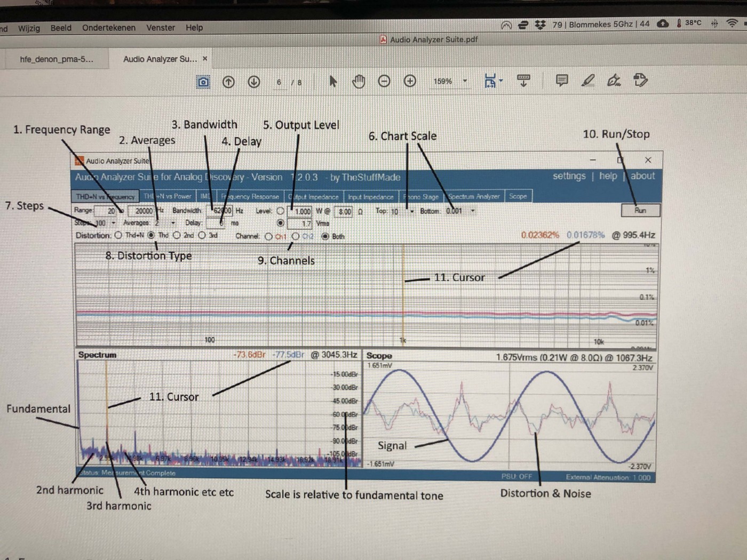Screen dimensions: 747x560
Task: Click the Vrms level field showing 1.7
Action: [300, 223]
